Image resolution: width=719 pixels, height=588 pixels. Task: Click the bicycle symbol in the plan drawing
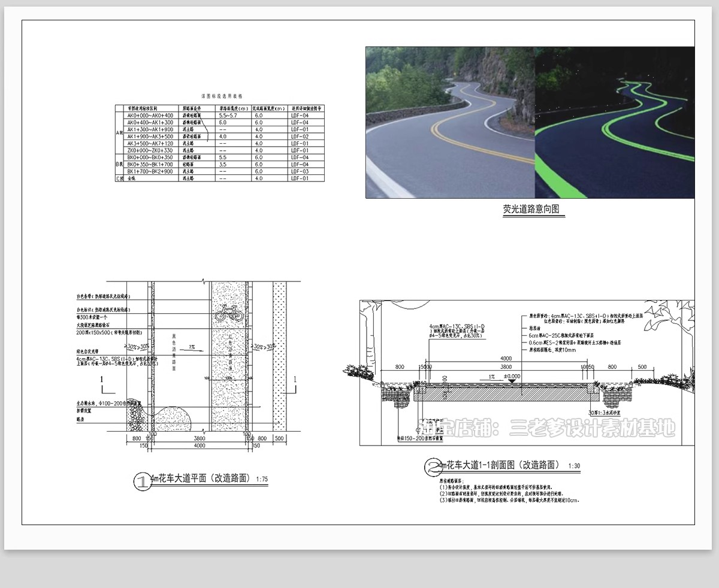(229, 313)
